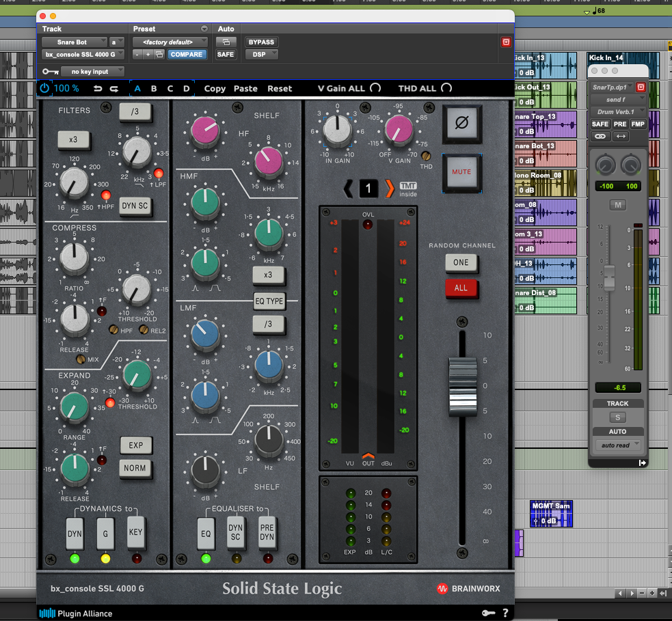
Task: Click the send window expand arrow icon
Action: point(642,463)
